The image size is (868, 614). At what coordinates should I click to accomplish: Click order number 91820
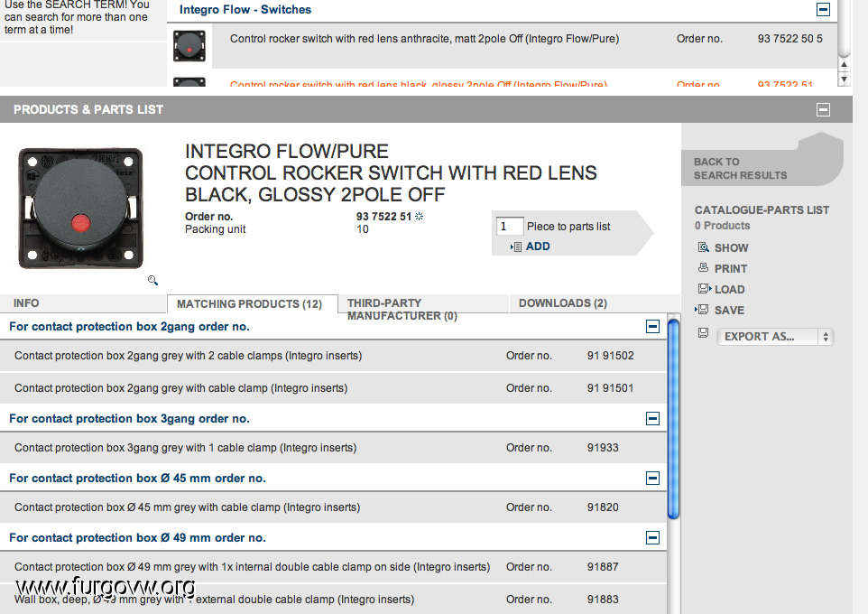(x=603, y=507)
